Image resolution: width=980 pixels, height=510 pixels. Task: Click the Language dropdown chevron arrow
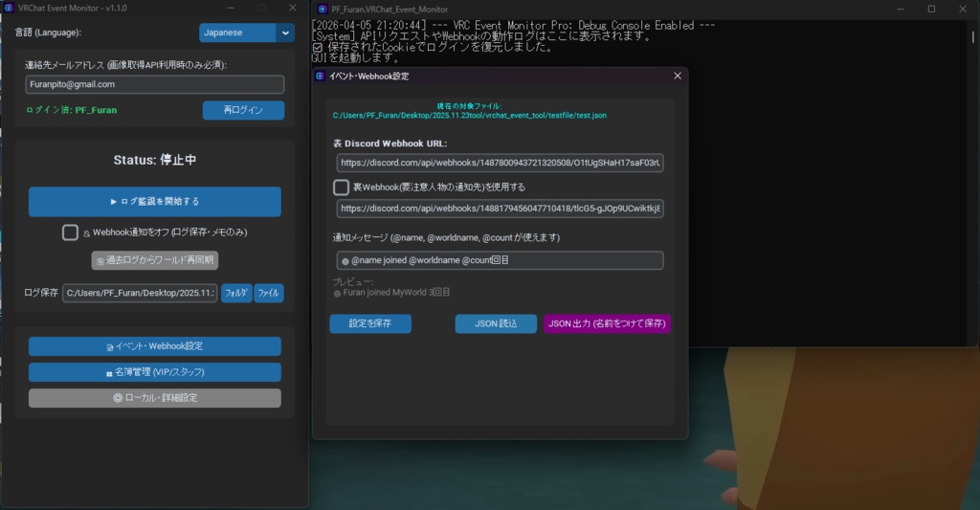[285, 33]
